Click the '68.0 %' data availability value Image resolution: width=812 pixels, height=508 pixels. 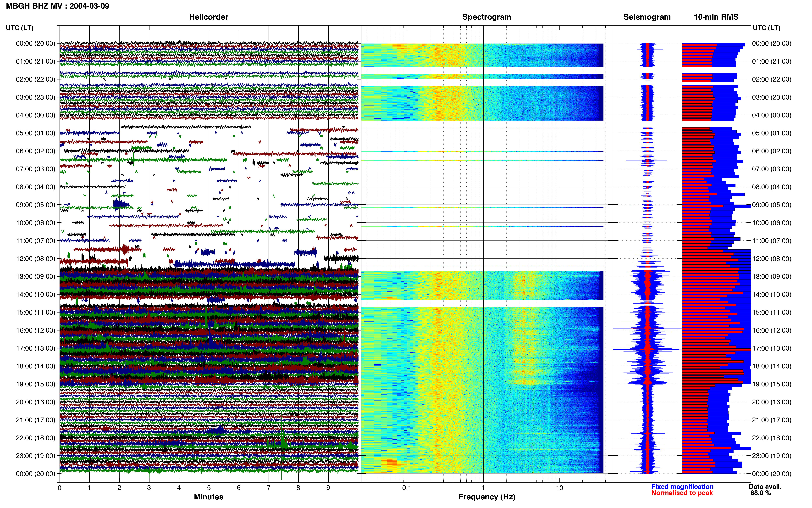761,493
